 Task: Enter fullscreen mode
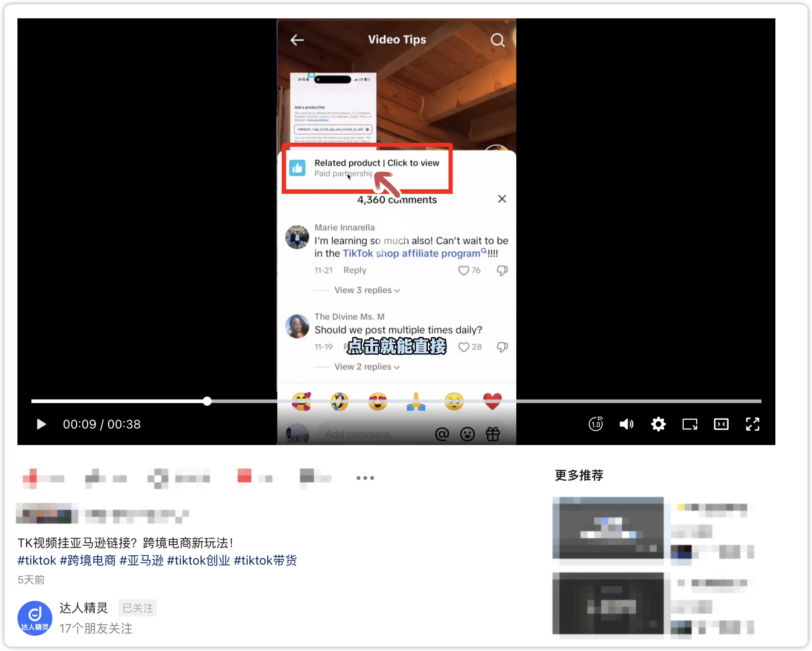[x=753, y=424]
